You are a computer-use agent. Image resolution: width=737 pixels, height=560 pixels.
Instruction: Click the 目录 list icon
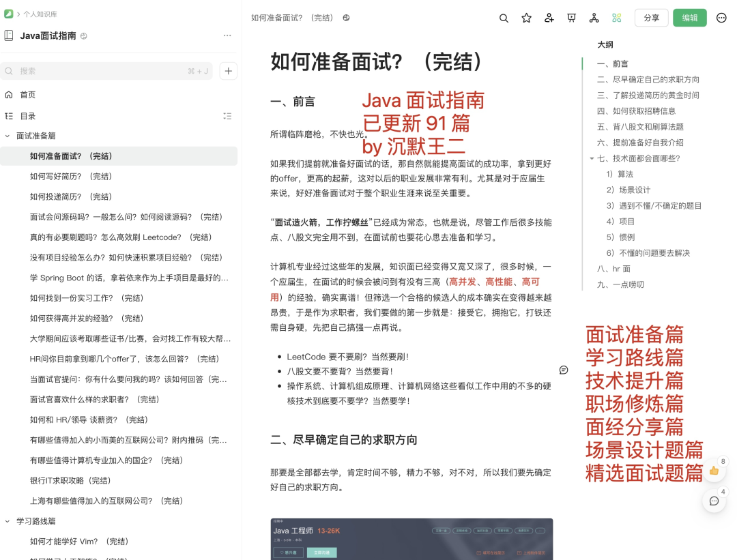click(x=8, y=116)
